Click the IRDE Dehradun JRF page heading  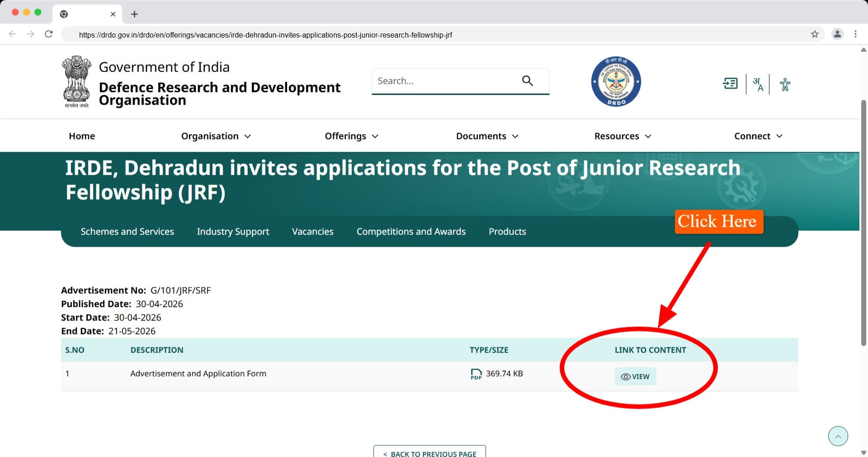pyautogui.click(x=403, y=180)
